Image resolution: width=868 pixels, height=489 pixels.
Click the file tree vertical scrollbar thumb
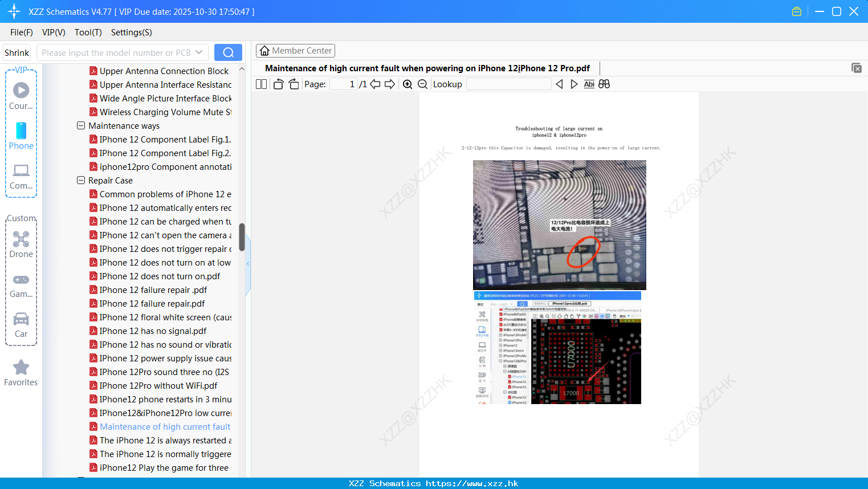point(242,237)
